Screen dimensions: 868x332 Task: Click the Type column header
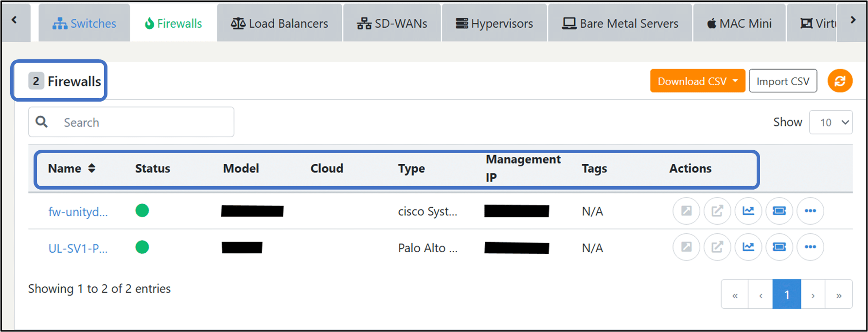click(411, 169)
